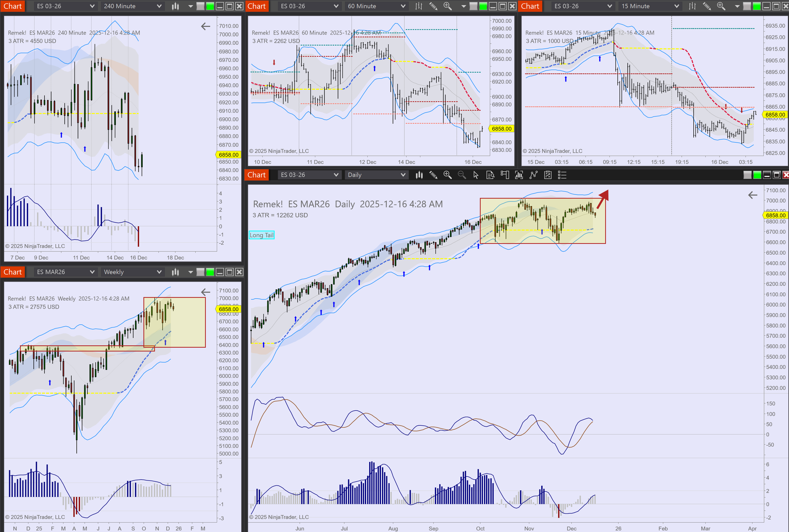Expand the 15 Minute interval dropdown
The height and width of the screenshot is (532, 789).
click(676, 6)
